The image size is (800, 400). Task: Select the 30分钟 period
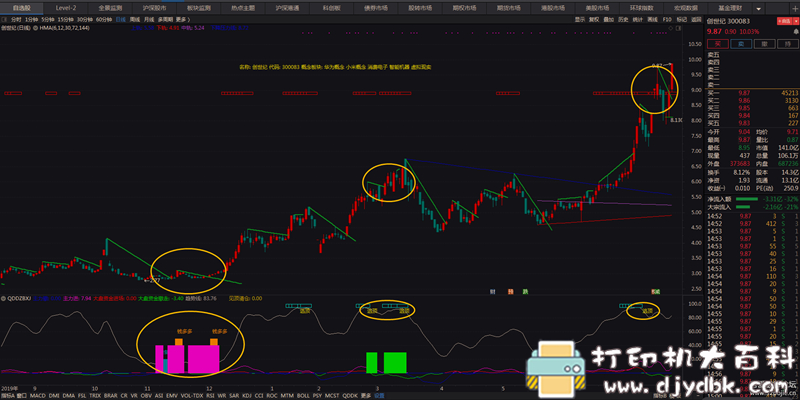[x=83, y=20]
